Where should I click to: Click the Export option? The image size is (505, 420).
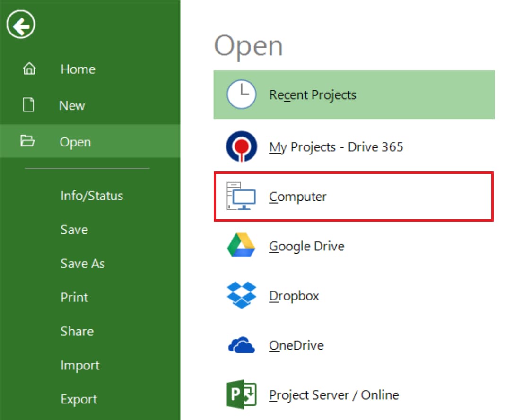tap(79, 399)
